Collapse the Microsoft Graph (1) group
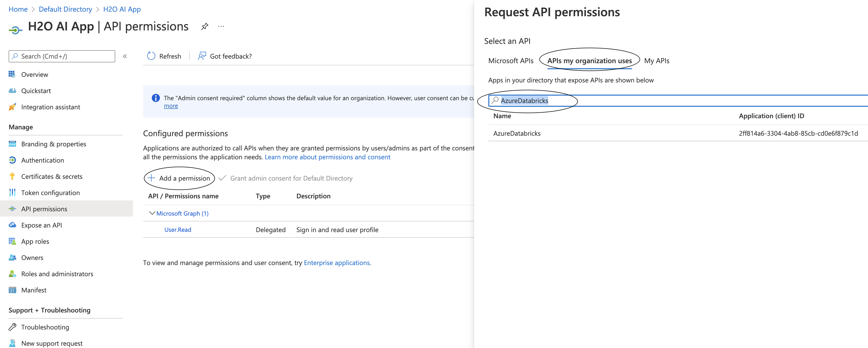The height and width of the screenshot is (348, 868). click(152, 213)
